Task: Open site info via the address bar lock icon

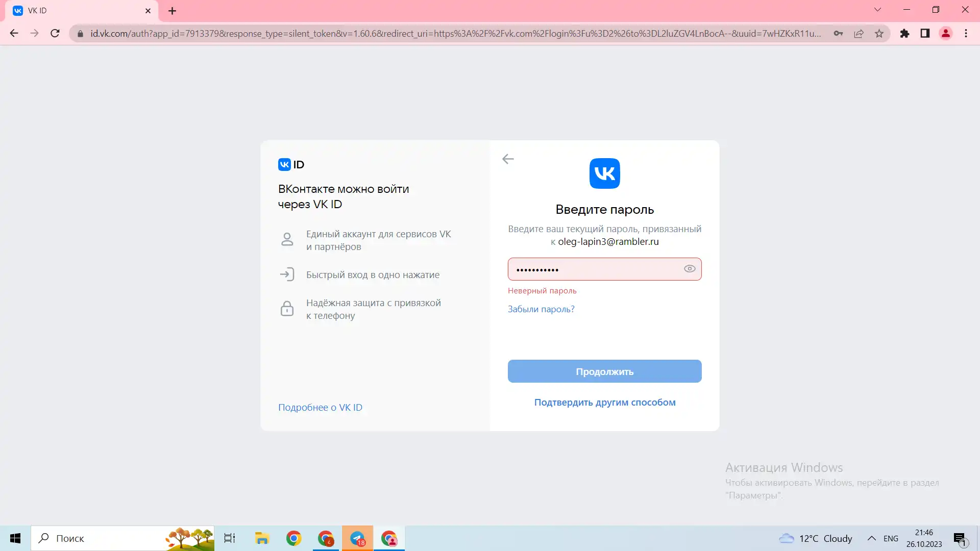Action: pyautogui.click(x=80, y=34)
